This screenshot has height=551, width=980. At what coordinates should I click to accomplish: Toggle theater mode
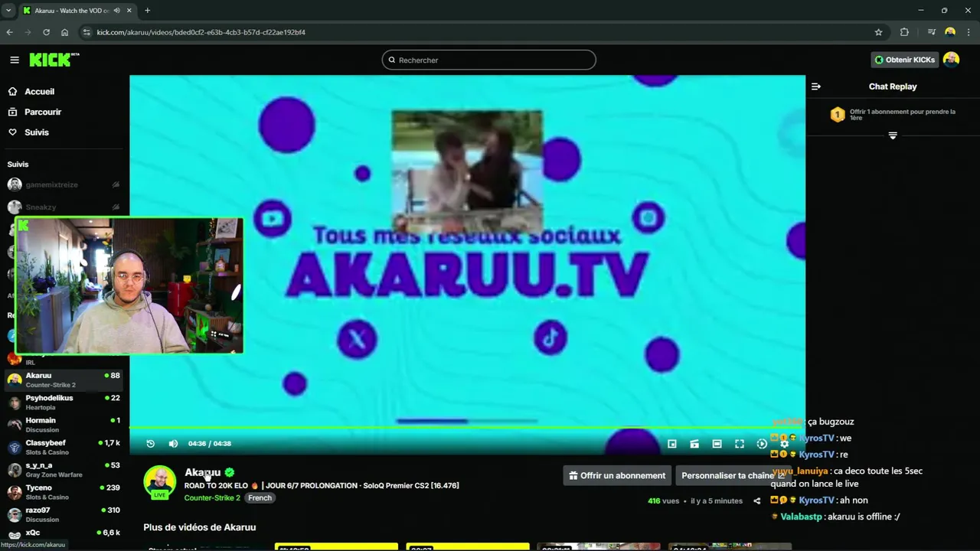(x=717, y=444)
